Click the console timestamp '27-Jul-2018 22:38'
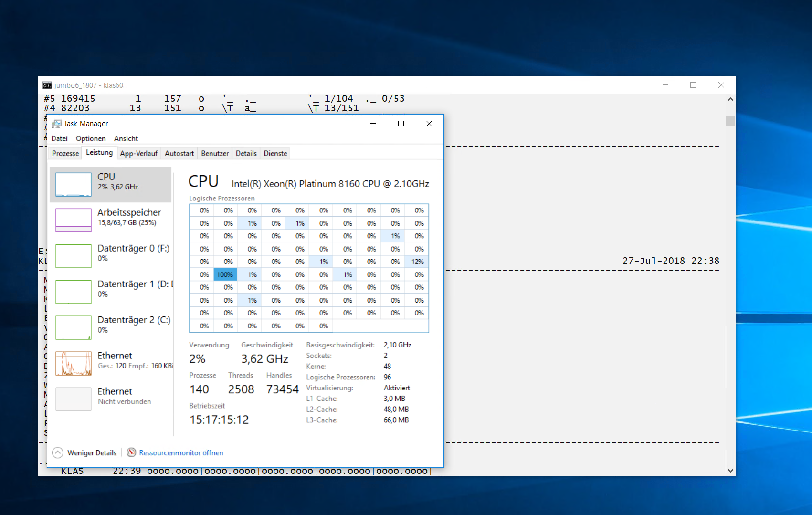This screenshot has height=515, width=812. (x=671, y=261)
